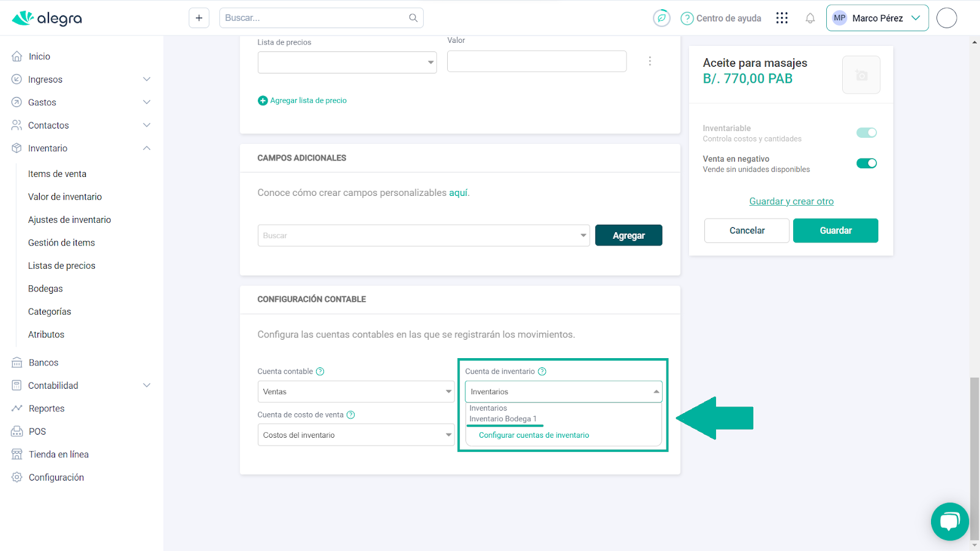
Task: Click the Inicio home icon
Action: pyautogui.click(x=17, y=56)
